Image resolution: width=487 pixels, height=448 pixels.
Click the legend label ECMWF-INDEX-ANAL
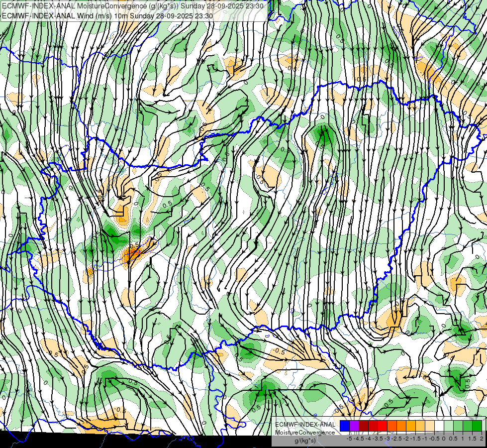point(305,425)
